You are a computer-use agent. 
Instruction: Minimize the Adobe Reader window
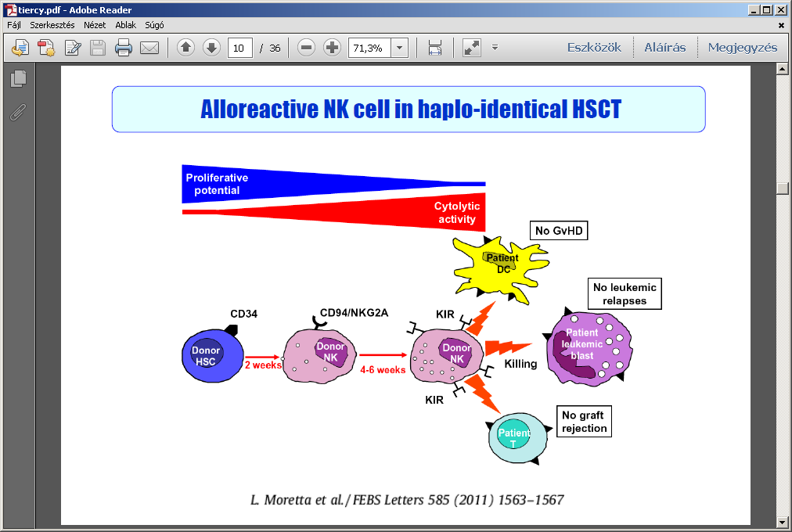[x=754, y=9]
